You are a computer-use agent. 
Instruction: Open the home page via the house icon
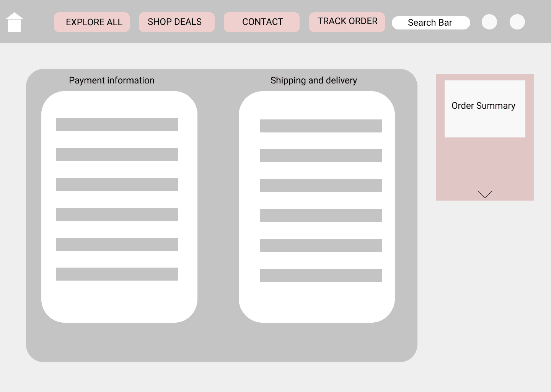point(15,22)
